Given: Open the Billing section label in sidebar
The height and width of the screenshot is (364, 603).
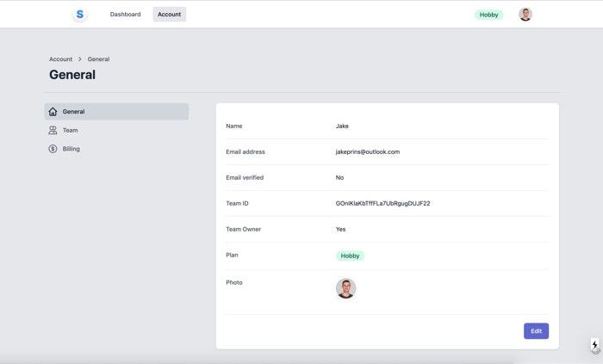Looking at the screenshot, I should click(71, 149).
